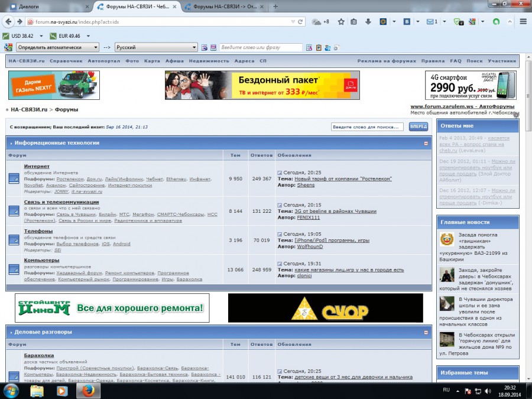Viewport: 532px width, 399px height.
Task: Open Справочник in the site navigation
Action: click(66, 61)
